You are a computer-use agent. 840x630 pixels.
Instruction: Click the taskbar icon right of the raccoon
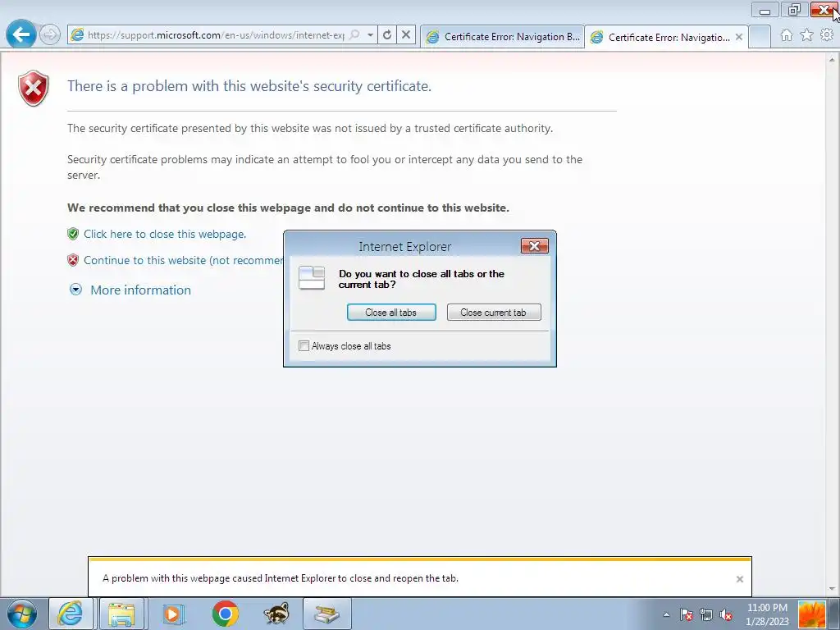tap(327, 614)
